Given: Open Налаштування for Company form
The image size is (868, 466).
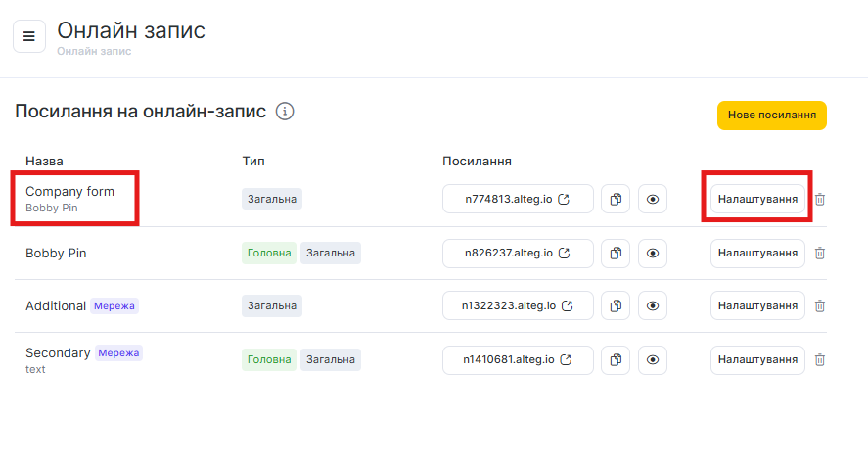Looking at the screenshot, I should coord(757,200).
